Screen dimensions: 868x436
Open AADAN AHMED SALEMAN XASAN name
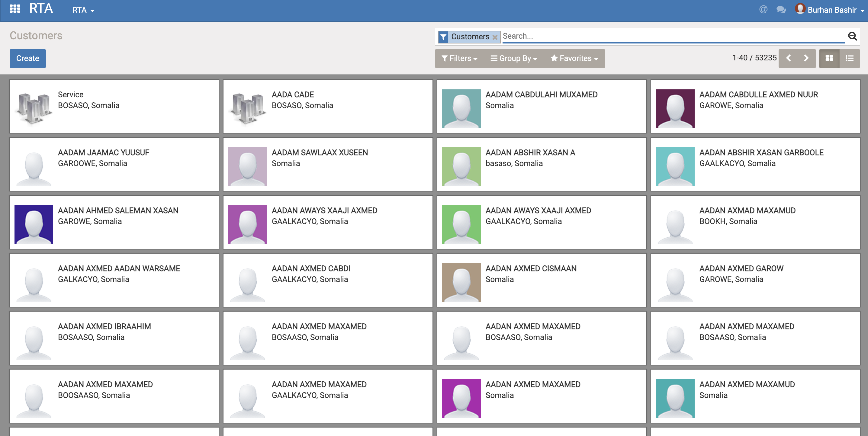118,210
